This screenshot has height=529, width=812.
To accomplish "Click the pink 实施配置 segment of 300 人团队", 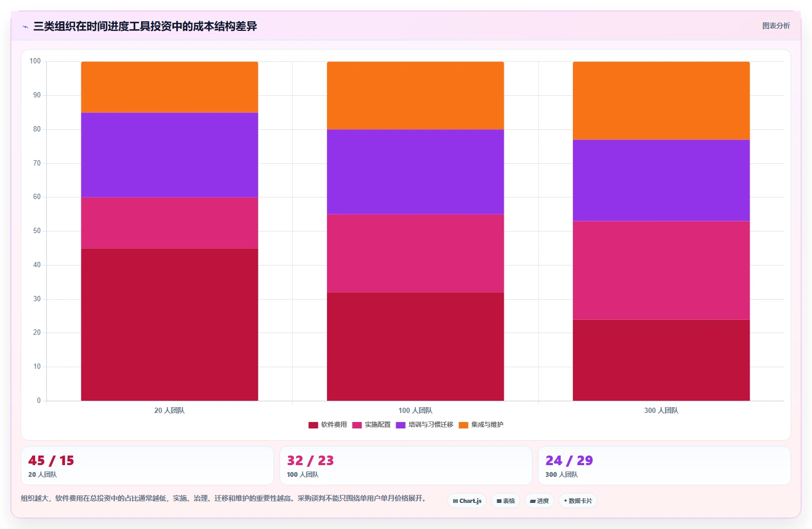I will (x=661, y=270).
